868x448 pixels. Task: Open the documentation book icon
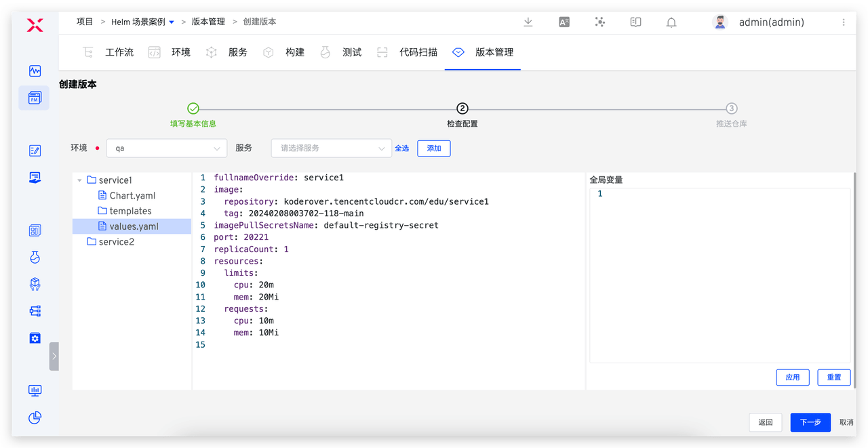coord(635,22)
